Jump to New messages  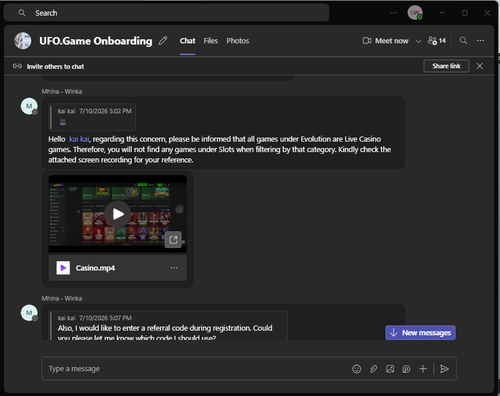pos(420,333)
